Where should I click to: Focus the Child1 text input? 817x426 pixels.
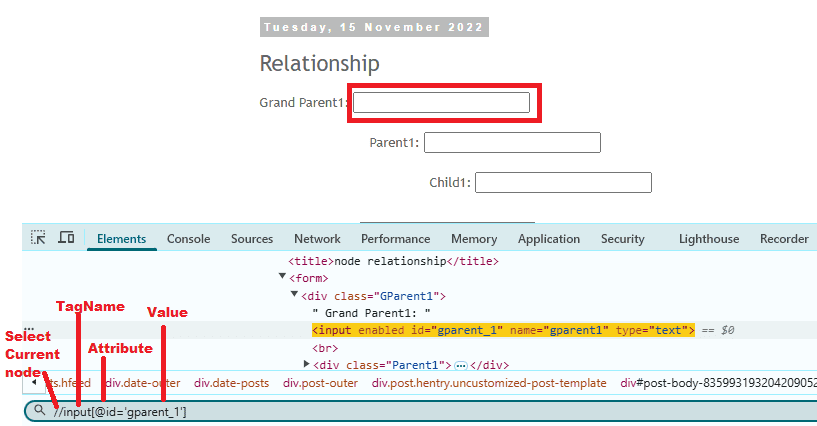[563, 183]
